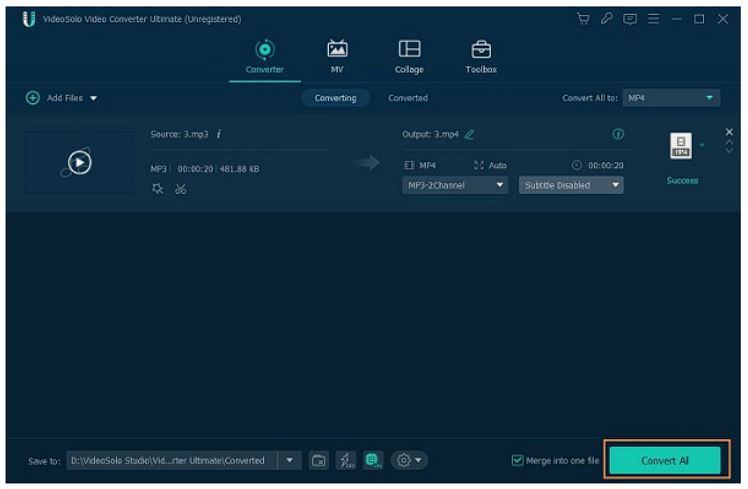
Task: Toggle Merge into one file checkbox
Action: (517, 460)
